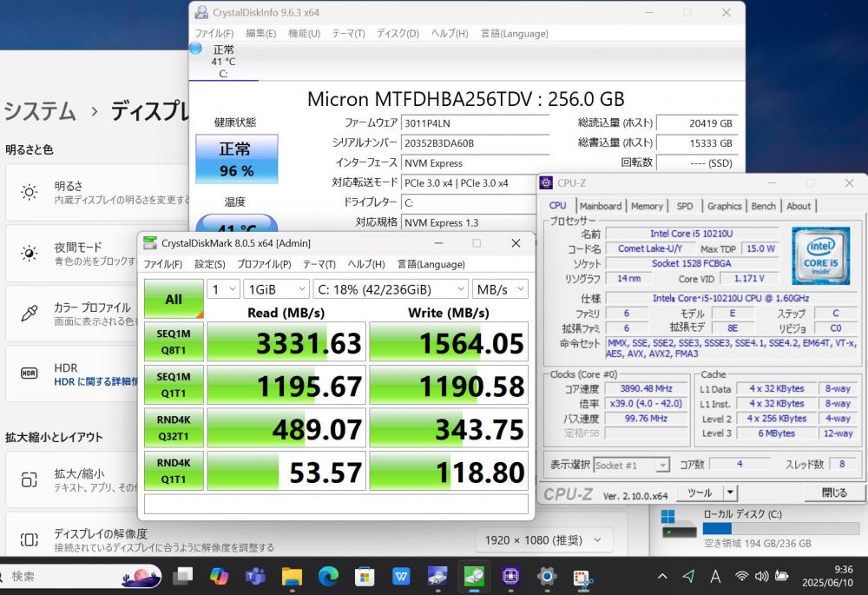868x595 pixels.
Task: Open Settings gear icon on taskbar
Action: (546, 576)
